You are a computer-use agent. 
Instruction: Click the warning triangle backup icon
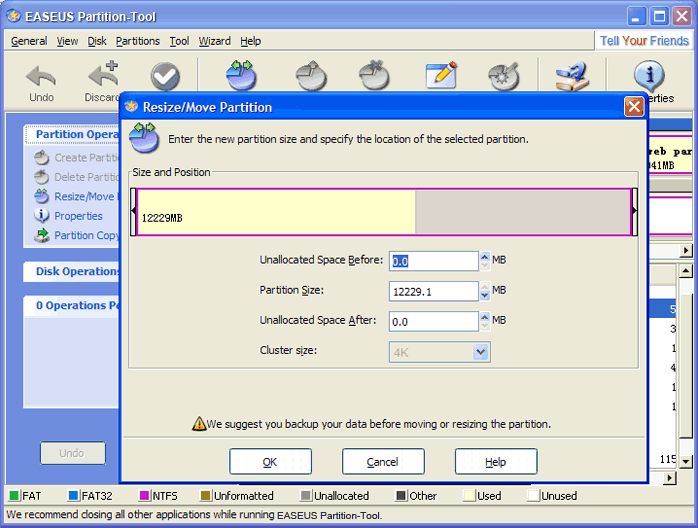tap(199, 424)
